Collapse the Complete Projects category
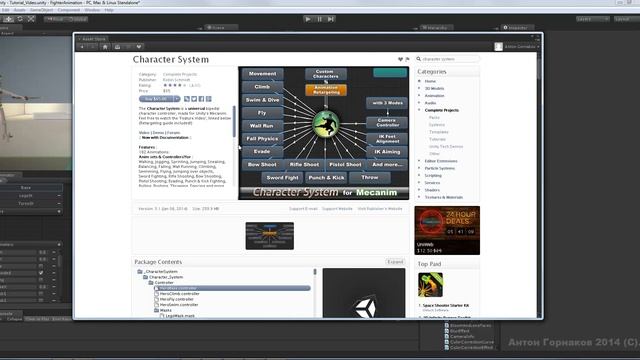 tap(419, 110)
